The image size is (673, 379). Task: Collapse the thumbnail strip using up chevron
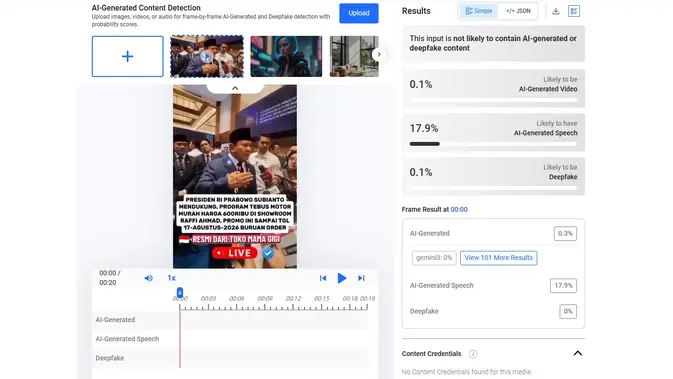pos(235,88)
